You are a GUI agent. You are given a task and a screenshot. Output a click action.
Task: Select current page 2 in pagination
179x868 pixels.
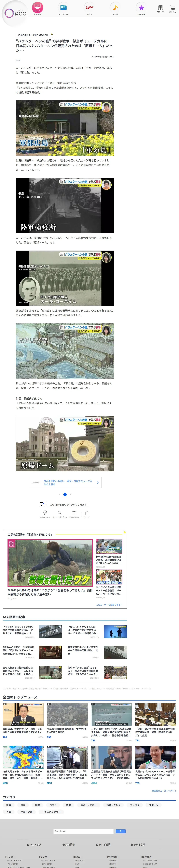pos(65,495)
